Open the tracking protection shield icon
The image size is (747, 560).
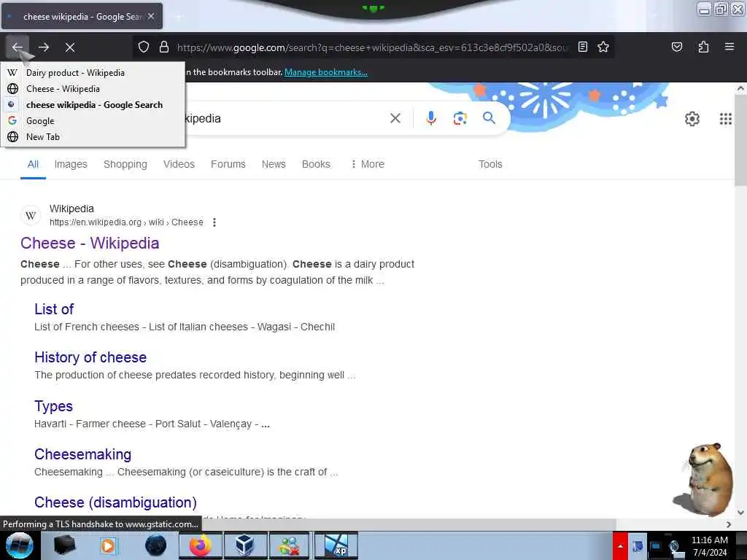point(144,47)
